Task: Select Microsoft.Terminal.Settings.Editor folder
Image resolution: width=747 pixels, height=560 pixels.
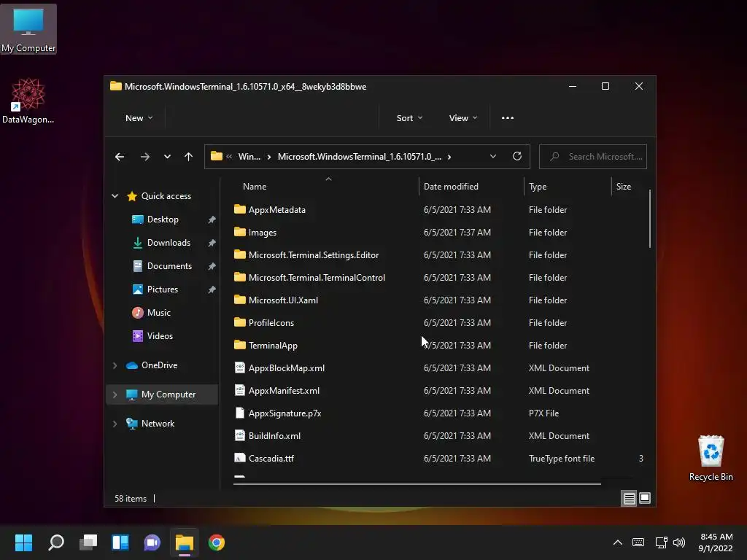Action: [314, 254]
